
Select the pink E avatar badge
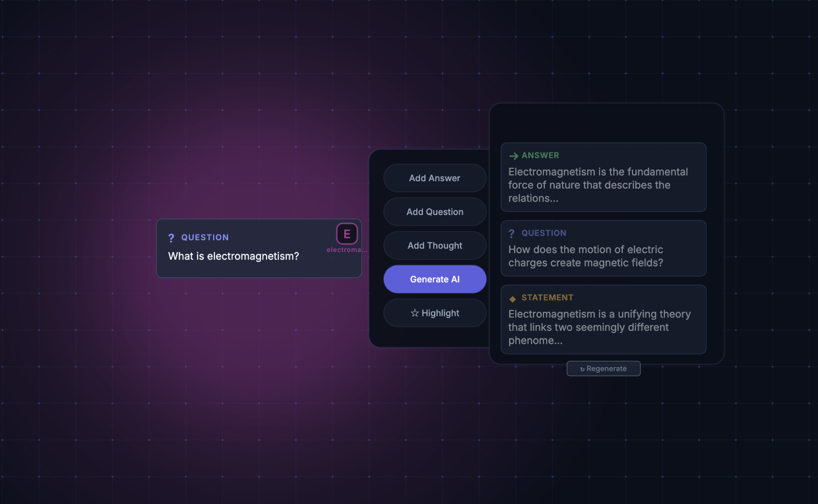[346, 234]
